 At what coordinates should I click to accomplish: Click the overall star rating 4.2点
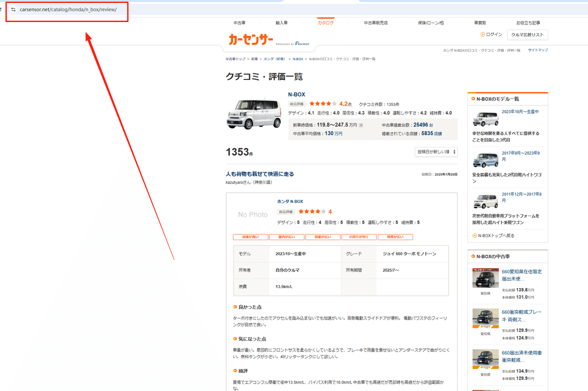click(331, 104)
